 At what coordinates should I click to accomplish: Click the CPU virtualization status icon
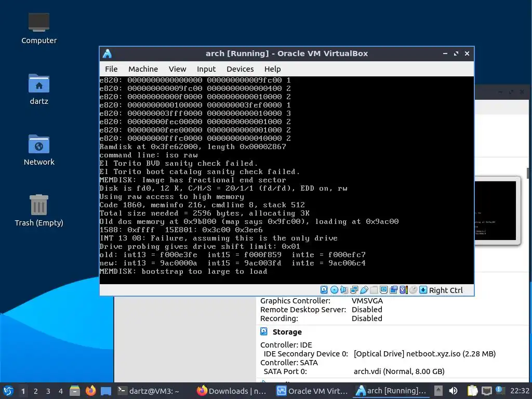(403, 290)
